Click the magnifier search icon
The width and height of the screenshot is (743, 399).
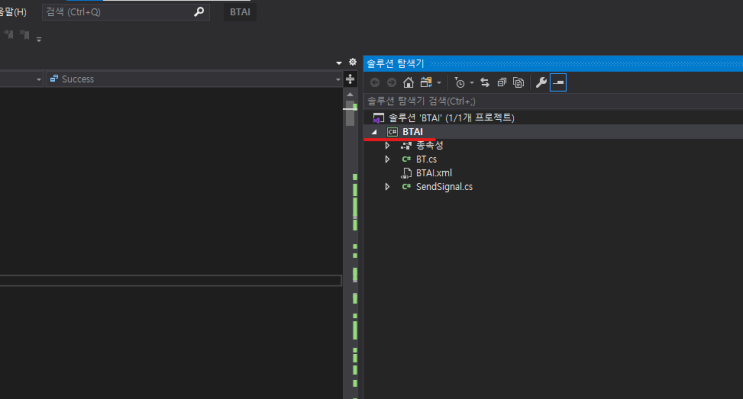pos(199,12)
